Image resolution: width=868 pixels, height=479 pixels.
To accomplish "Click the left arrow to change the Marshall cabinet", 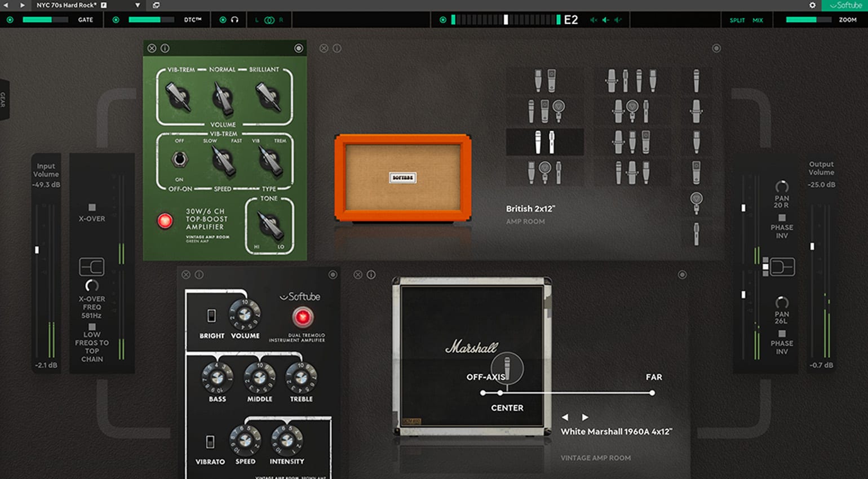I will click(x=565, y=417).
